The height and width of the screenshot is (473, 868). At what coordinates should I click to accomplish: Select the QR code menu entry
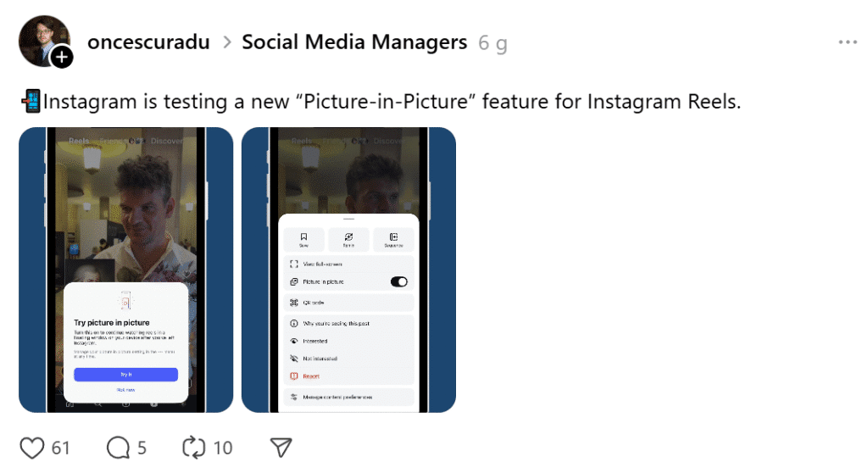(x=314, y=302)
